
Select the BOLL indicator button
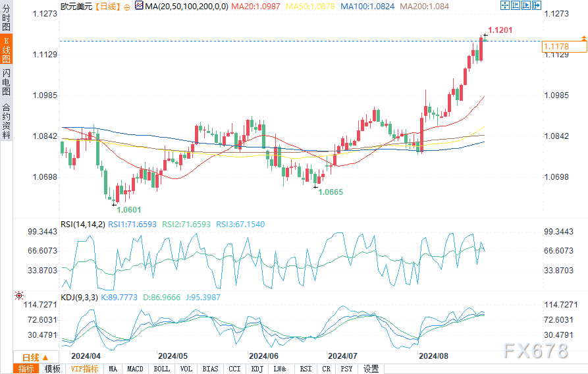[161, 369]
